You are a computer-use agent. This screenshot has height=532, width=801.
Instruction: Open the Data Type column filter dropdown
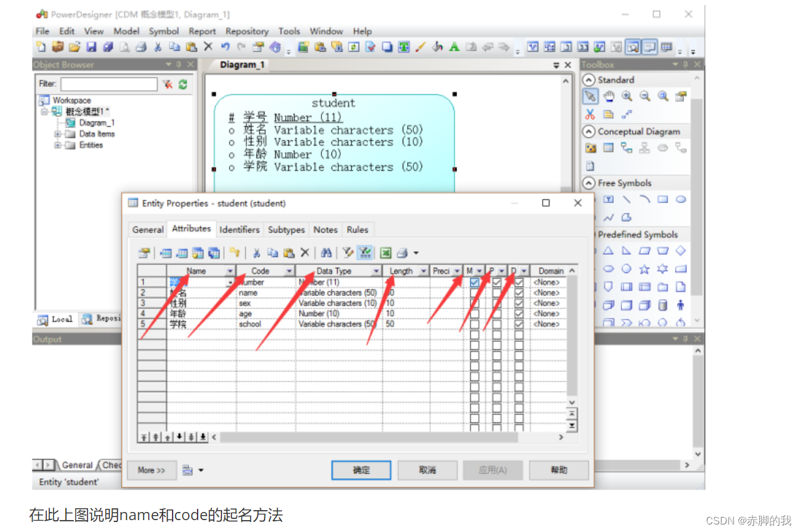376,271
